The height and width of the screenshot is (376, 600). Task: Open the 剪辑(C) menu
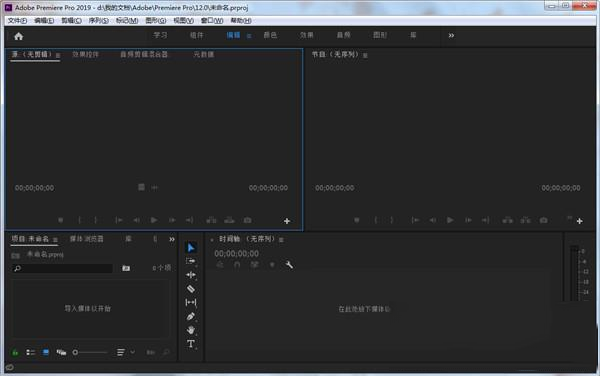(71, 21)
